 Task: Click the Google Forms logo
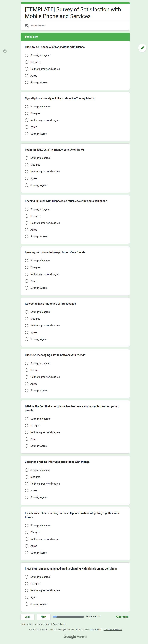[75, 636]
